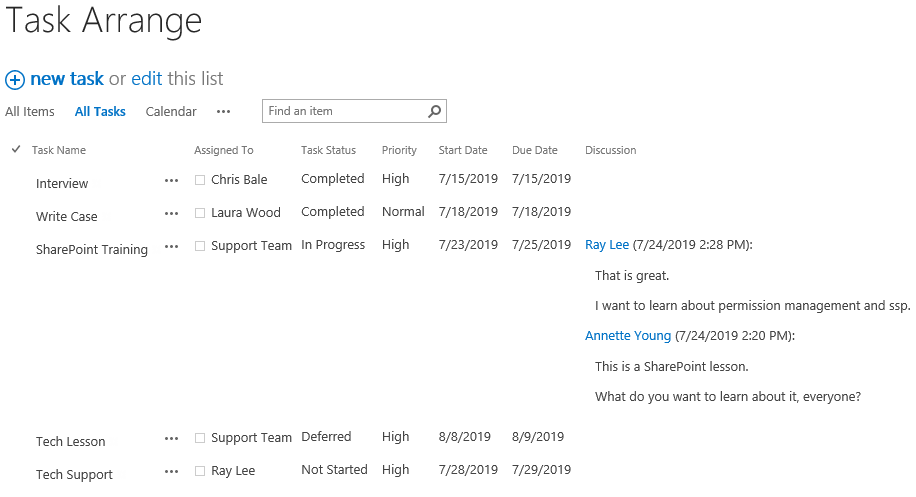Image resolution: width=916 pixels, height=497 pixels.
Task: Open ellipsis menu for SharePoint Training task
Action: [172, 247]
